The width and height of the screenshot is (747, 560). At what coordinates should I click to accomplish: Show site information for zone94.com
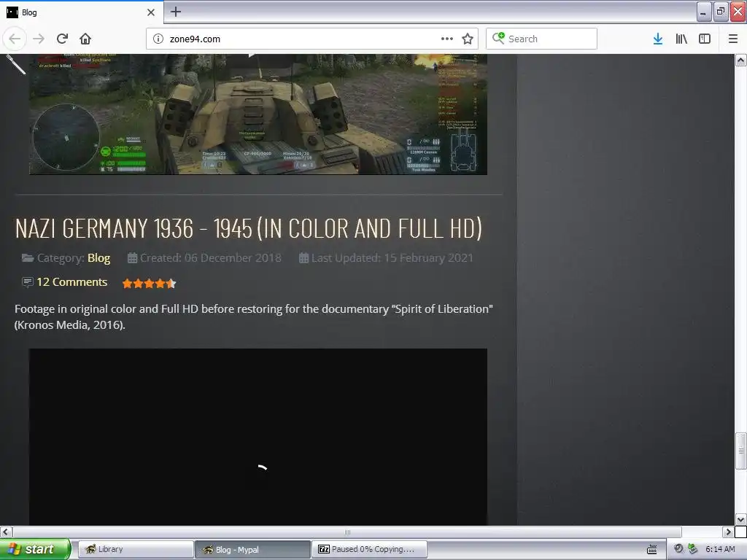[x=158, y=39]
